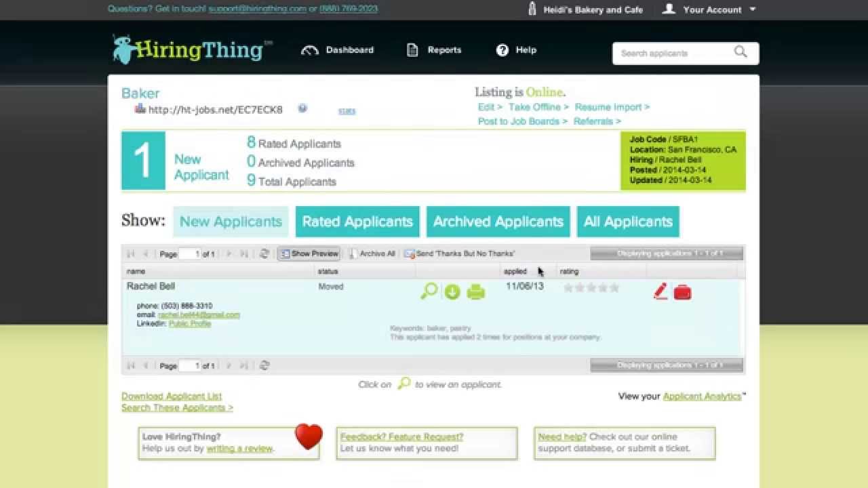This screenshot has width=868, height=488.
Task: Archive Rachel Bell using red briefcase icon
Action: [x=683, y=292]
